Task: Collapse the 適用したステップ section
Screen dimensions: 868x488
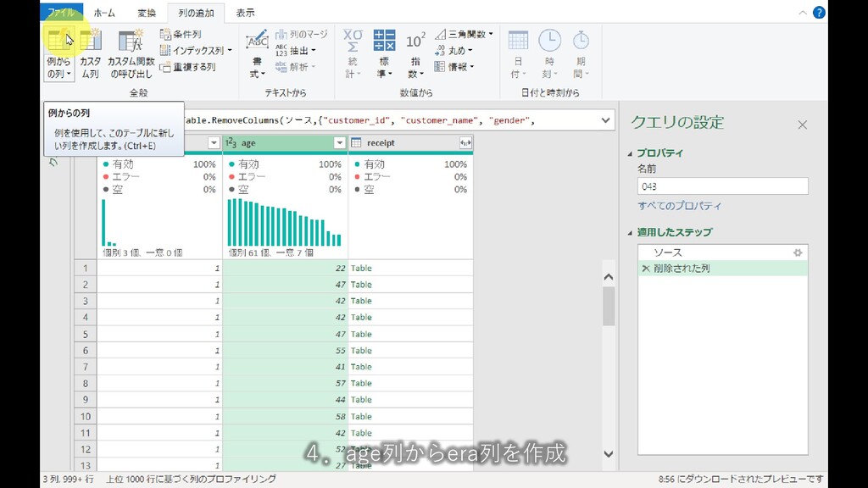Action: pyautogui.click(x=630, y=232)
